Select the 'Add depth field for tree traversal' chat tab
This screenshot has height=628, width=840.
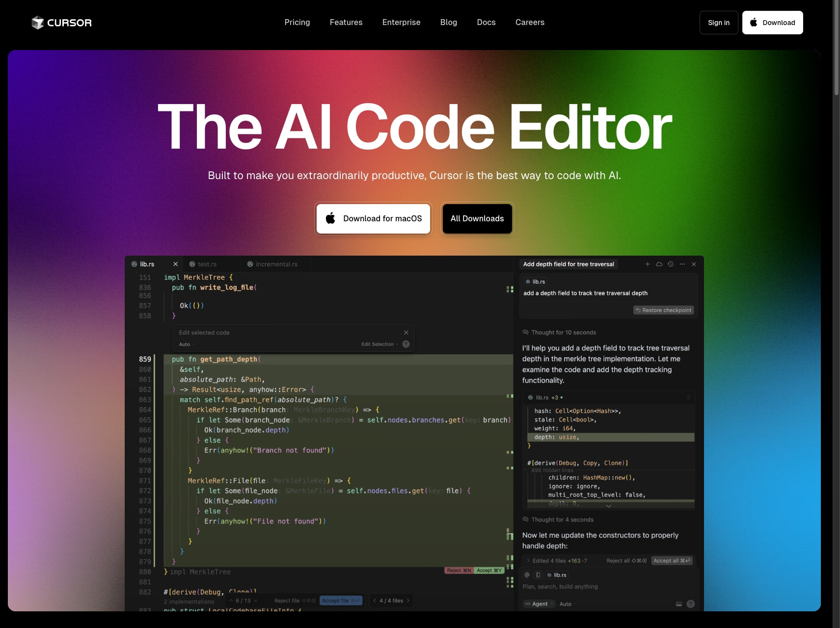click(x=569, y=264)
